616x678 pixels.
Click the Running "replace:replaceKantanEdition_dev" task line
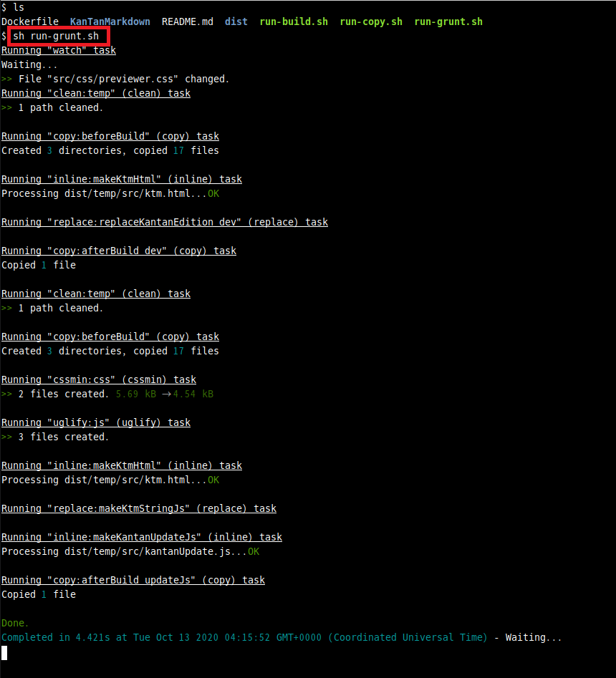(x=165, y=222)
